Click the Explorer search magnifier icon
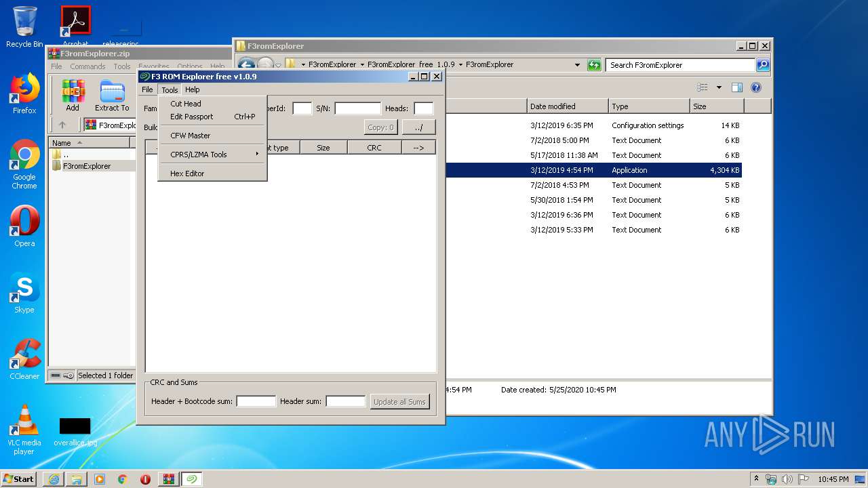This screenshot has height=488, width=868. click(763, 65)
